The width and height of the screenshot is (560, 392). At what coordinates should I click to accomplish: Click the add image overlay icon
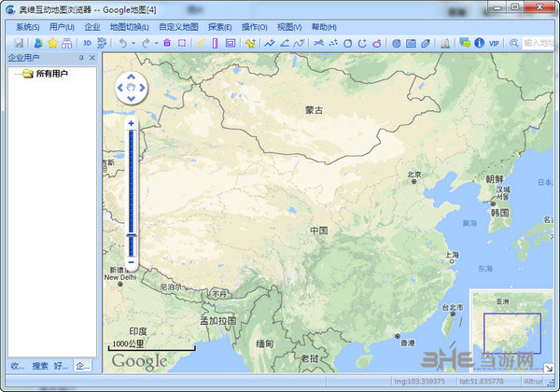pos(411,43)
